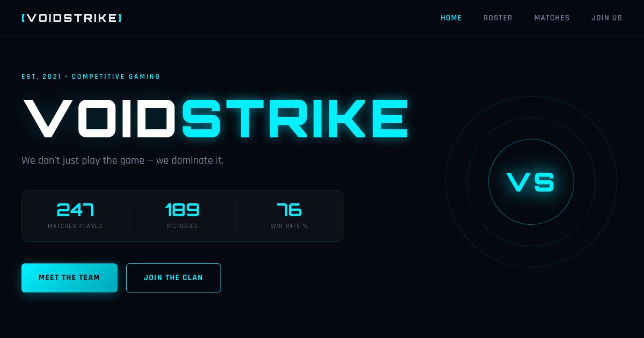Click the VOIDSTRIKE logo in the header
The image size is (644, 338).
point(71,18)
